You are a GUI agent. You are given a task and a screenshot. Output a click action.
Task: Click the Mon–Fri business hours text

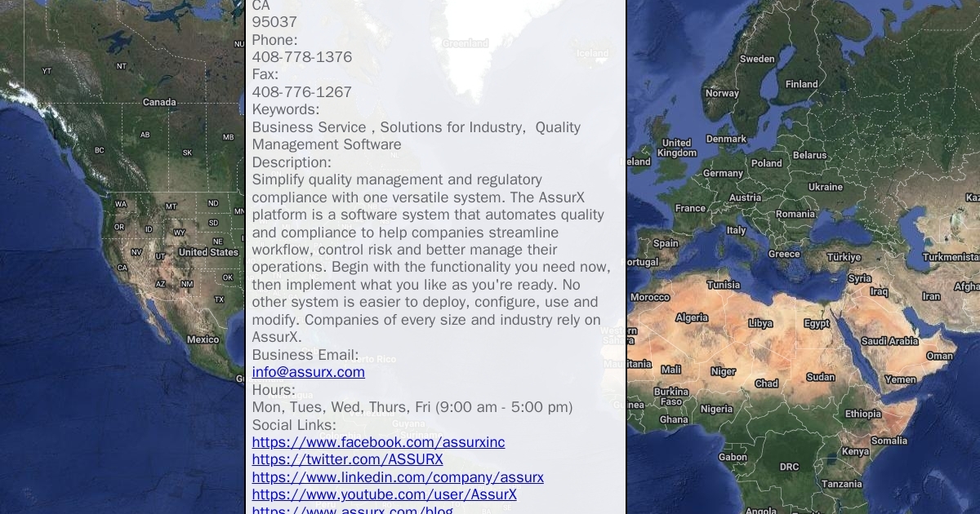coord(412,407)
